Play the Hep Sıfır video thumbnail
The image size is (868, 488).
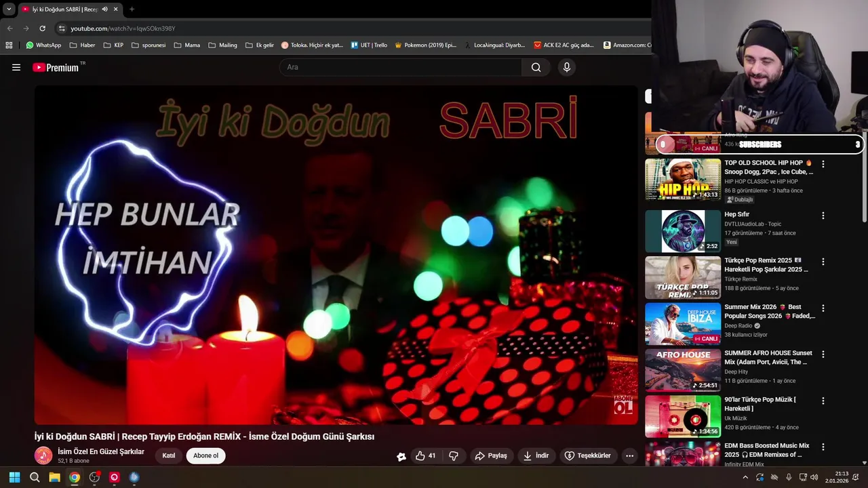click(683, 231)
